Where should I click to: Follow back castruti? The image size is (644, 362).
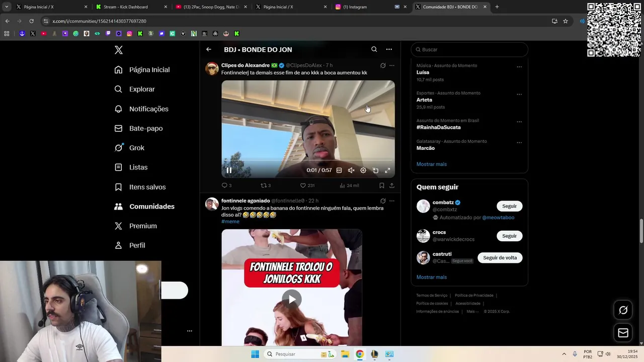[500, 257]
